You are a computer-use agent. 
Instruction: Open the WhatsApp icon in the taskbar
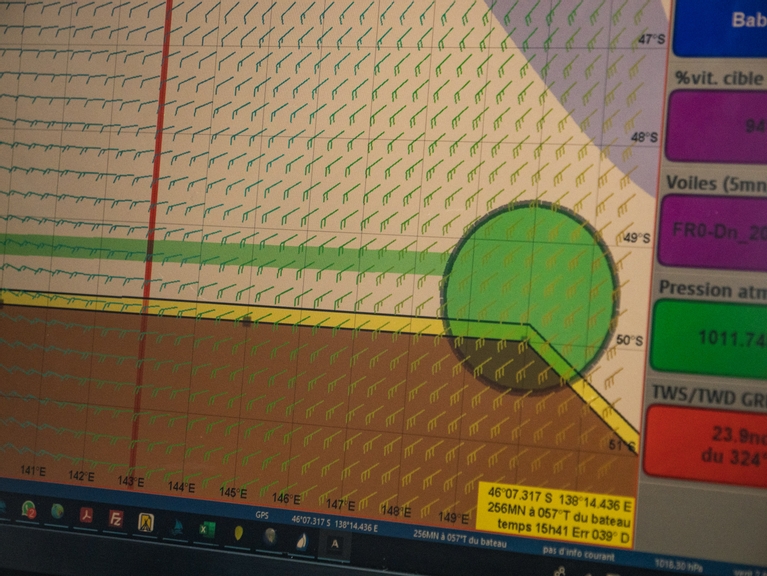tap(30, 509)
